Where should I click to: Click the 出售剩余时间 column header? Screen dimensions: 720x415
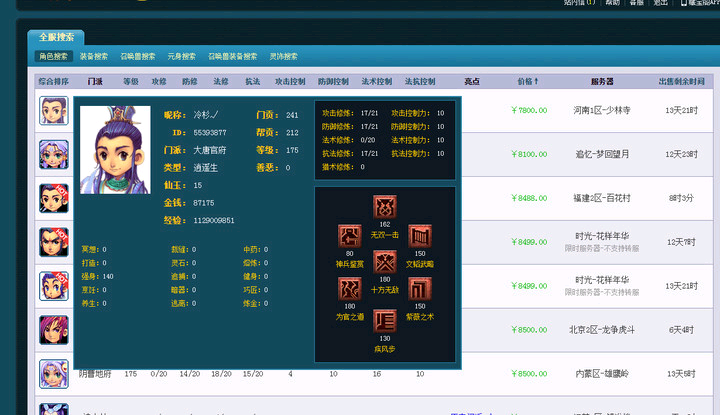(681, 81)
